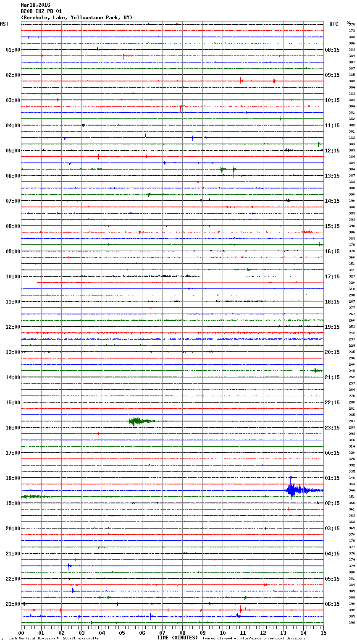The image size is (357, 644).
Task: Click the 05:00 MST time label
Action: pyautogui.click(x=13, y=151)
